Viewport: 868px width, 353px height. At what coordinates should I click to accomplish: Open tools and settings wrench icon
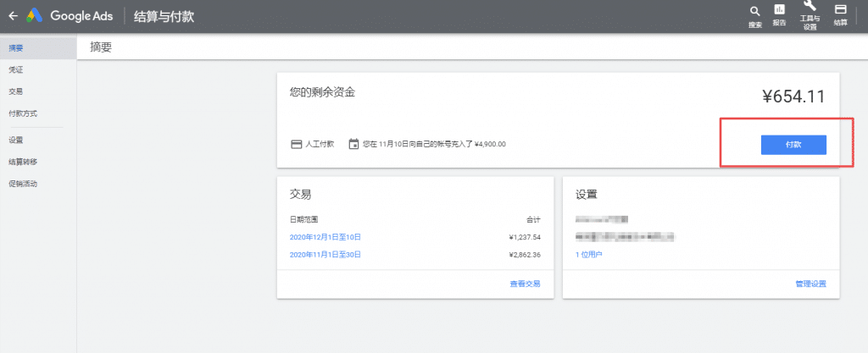coord(810,7)
